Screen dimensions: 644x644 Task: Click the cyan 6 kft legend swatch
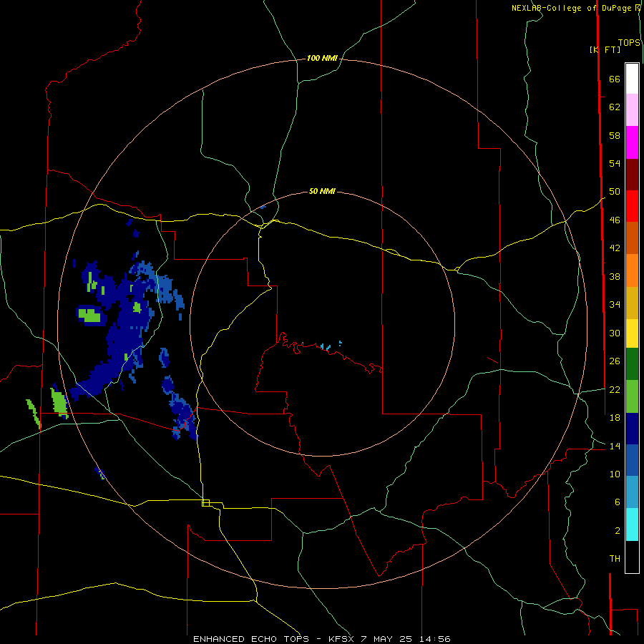632,525
